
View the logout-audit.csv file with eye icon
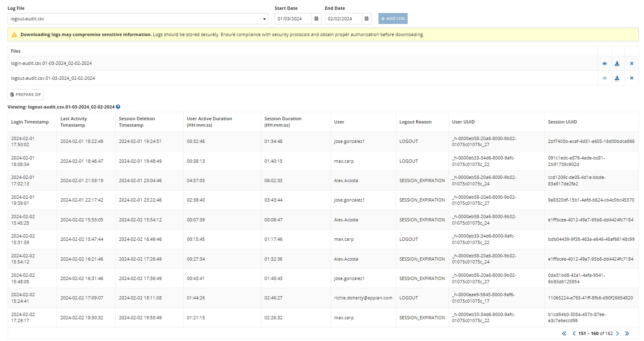point(604,78)
